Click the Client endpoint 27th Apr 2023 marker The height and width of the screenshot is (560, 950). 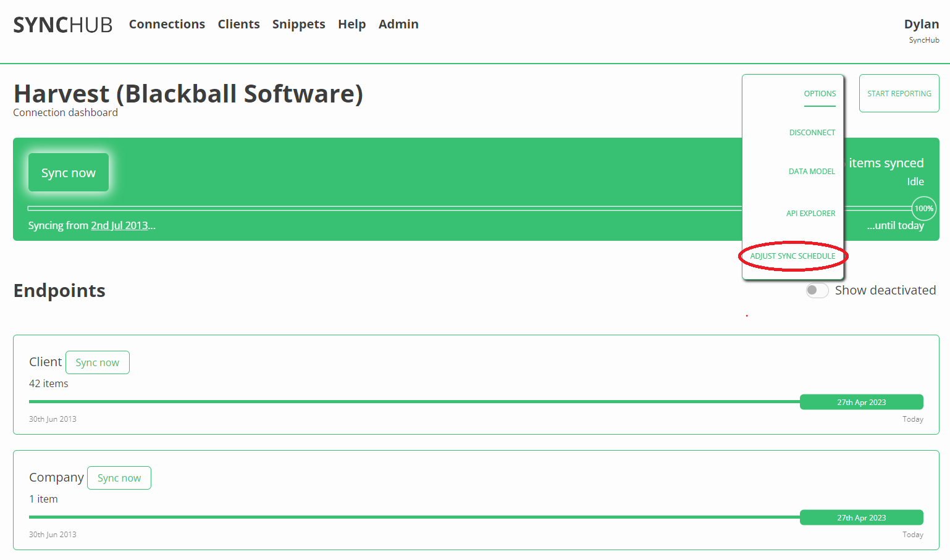pos(862,402)
